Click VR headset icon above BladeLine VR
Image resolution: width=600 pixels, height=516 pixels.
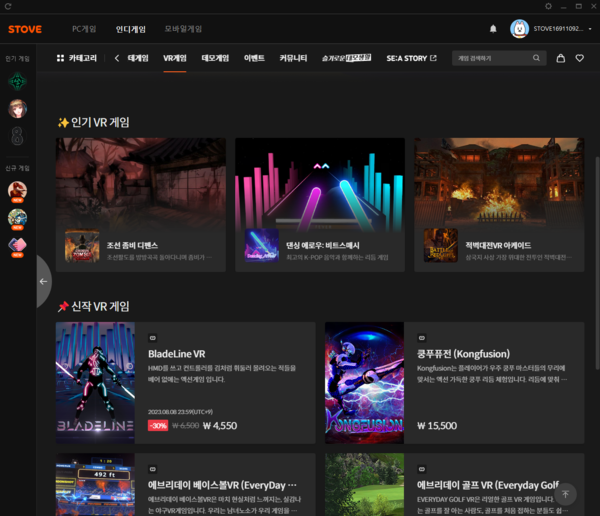[152, 338]
